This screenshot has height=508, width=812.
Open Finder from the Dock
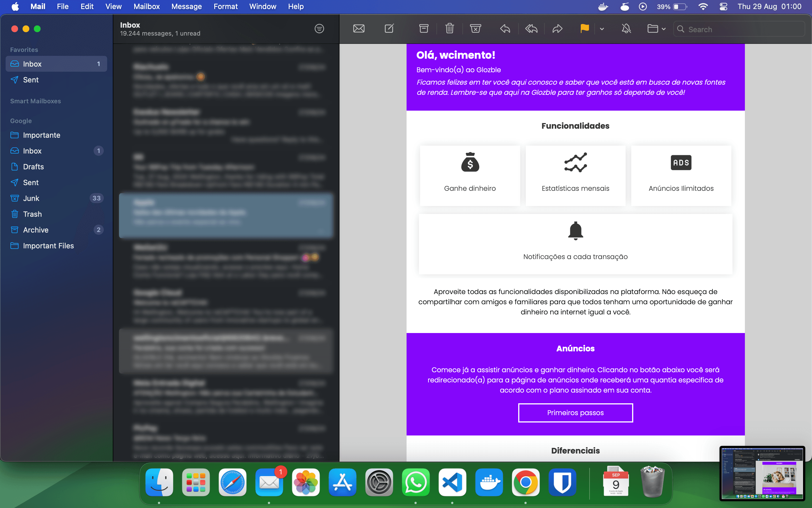tap(159, 483)
